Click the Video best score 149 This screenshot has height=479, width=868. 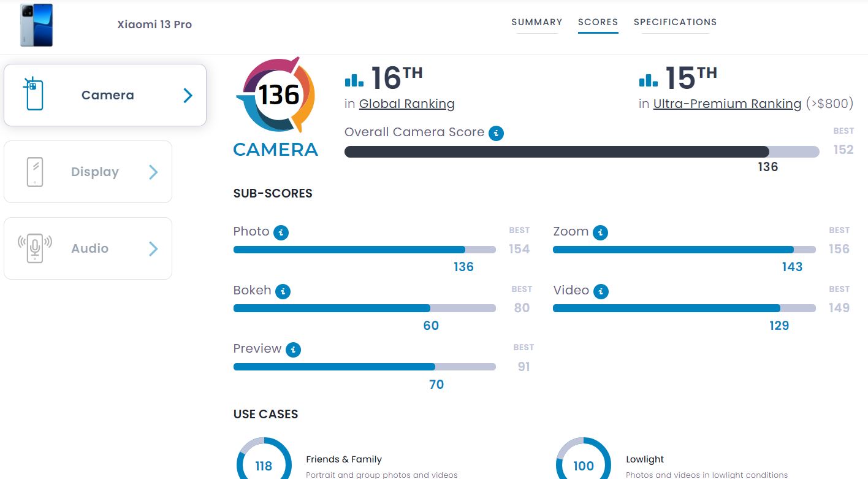click(839, 308)
